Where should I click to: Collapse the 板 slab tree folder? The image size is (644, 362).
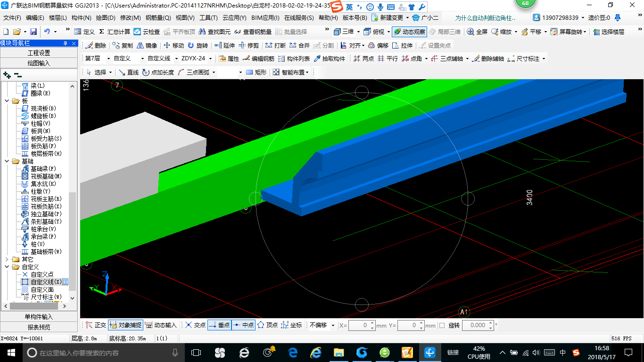pos(7,101)
